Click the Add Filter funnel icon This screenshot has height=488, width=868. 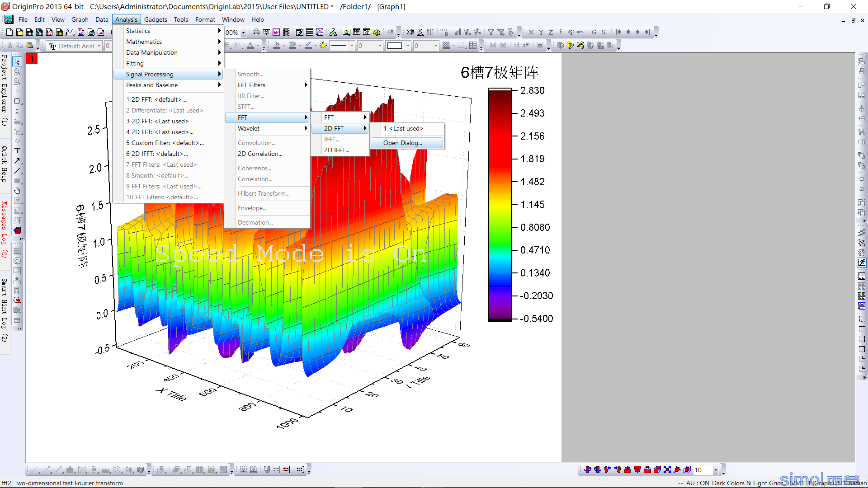tap(491, 32)
